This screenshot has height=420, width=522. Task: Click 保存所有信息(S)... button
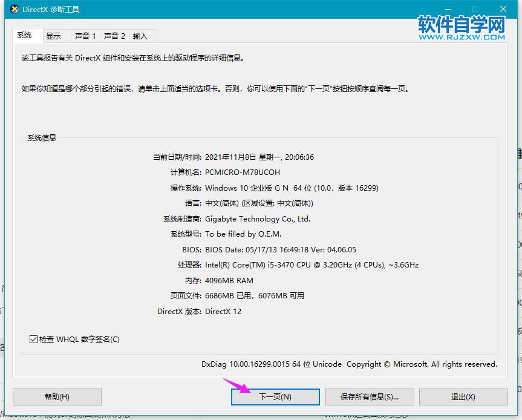(370, 397)
